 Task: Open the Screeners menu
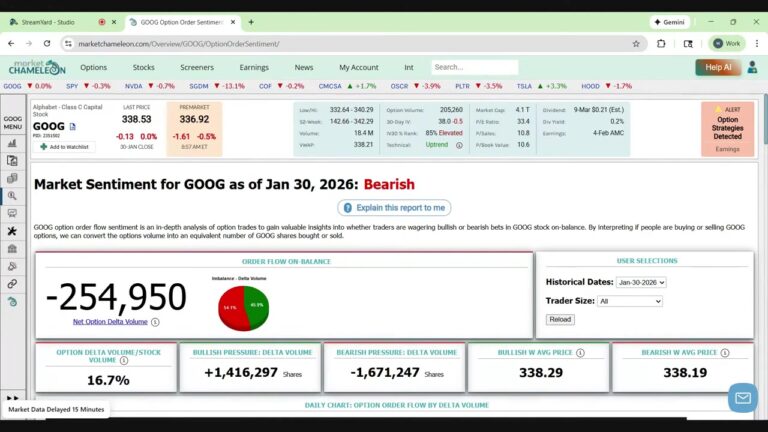(197, 68)
